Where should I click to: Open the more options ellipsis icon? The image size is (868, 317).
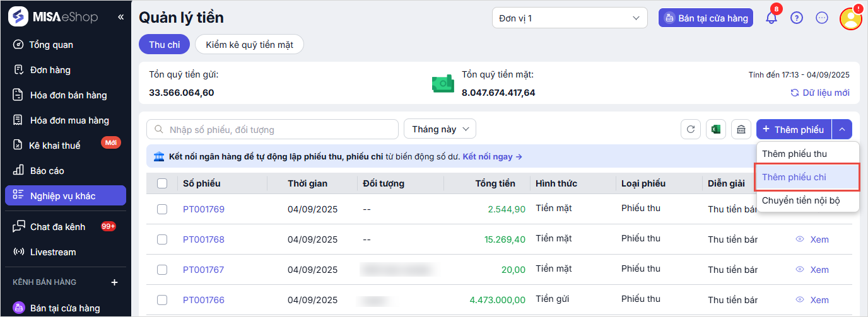click(x=821, y=18)
